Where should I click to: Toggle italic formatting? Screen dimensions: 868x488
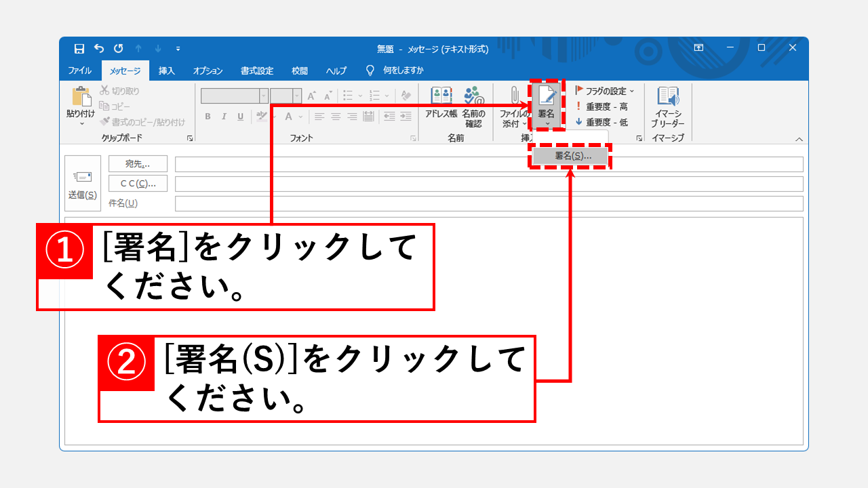click(x=224, y=117)
